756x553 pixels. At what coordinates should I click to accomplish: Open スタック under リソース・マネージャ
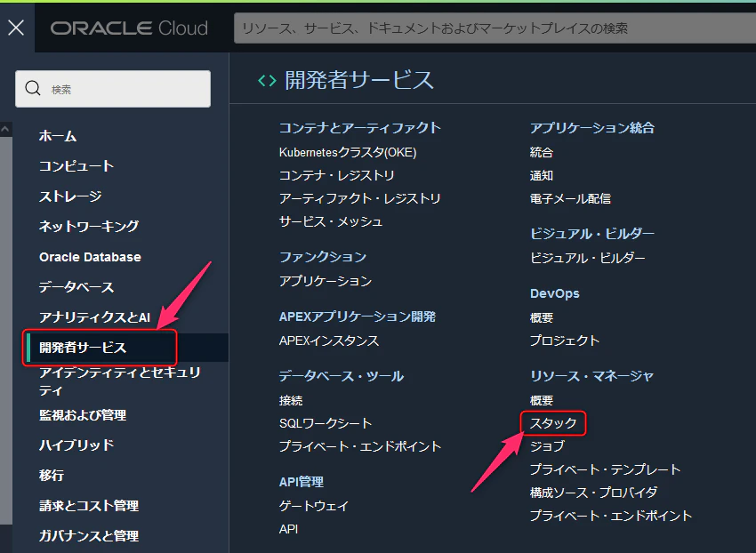(x=553, y=423)
